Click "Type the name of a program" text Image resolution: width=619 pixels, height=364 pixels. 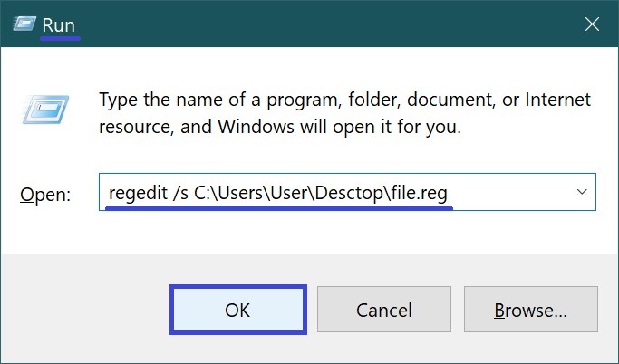[x=218, y=100]
